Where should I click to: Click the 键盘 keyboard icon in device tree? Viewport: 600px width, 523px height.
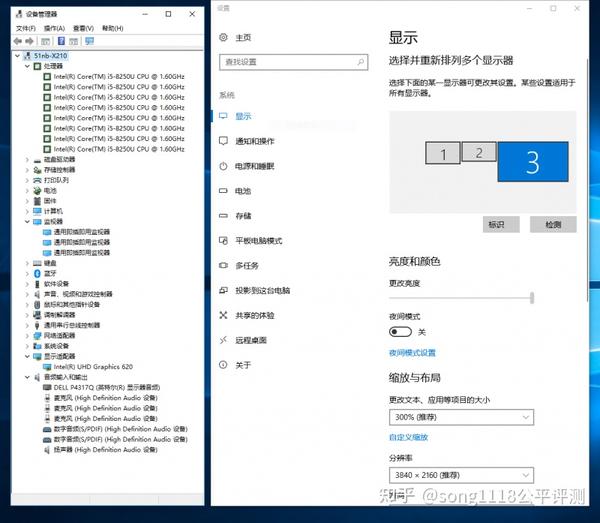(x=37, y=263)
